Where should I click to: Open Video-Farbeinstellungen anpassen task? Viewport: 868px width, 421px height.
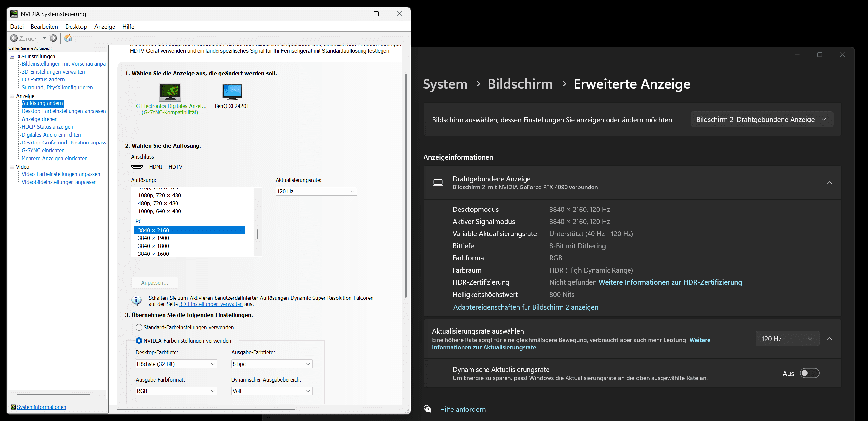(61, 174)
